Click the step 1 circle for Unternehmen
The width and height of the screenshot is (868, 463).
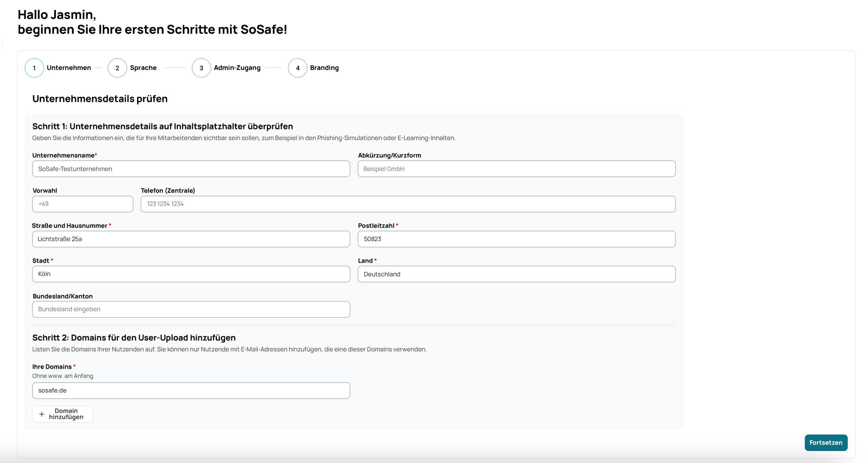click(34, 68)
